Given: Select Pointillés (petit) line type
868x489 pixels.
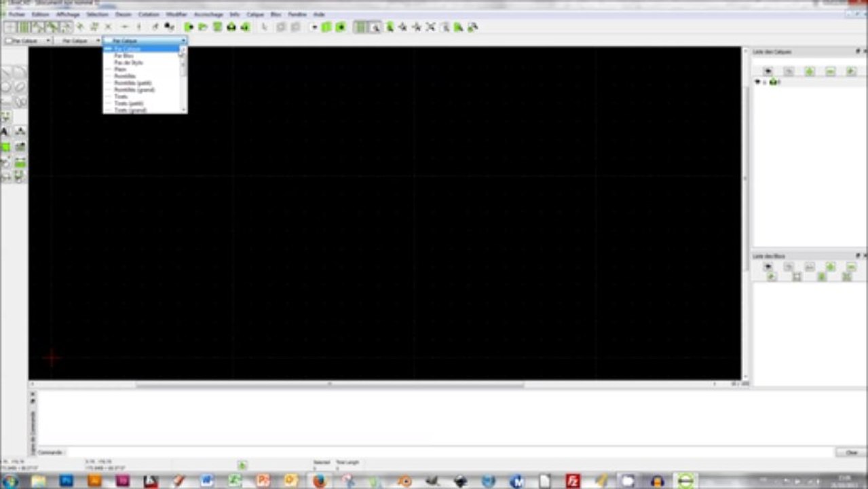Looking at the screenshot, I should click(141, 83).
